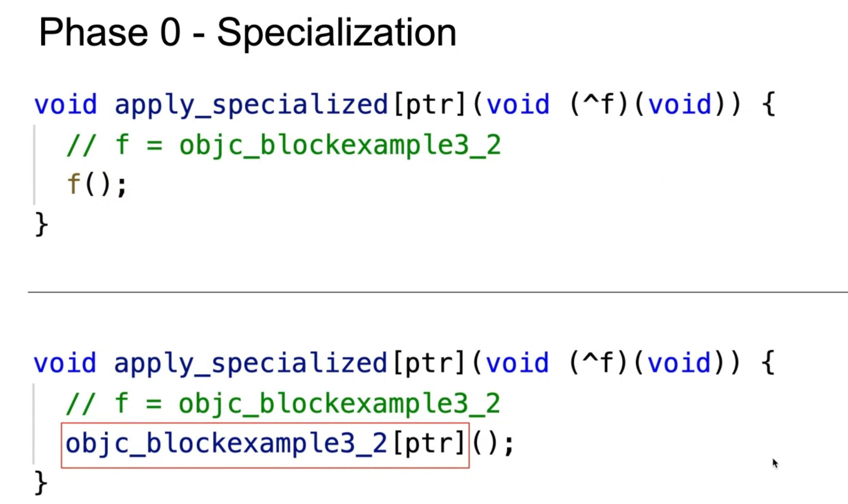Image resolution: width=848 pixels, height=504 pixels.
Task: Click the [ptr] suffix in top signature
Action: pos(430,105)
